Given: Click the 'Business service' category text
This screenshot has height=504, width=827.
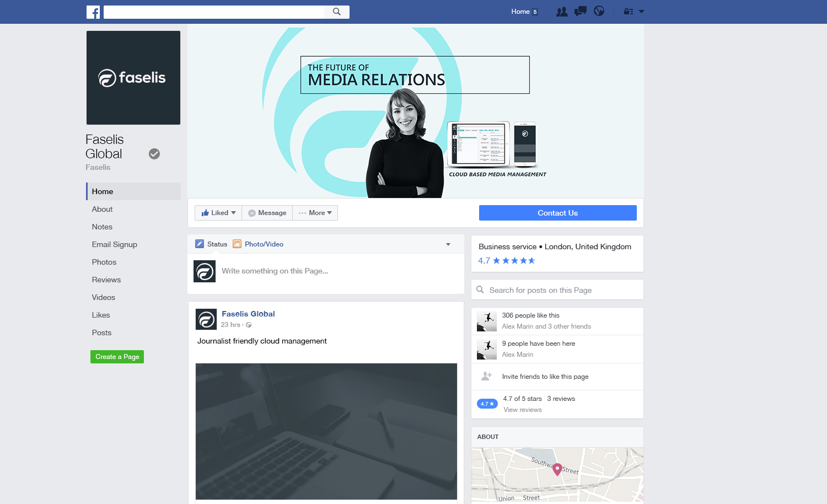Looking at the screenshot, I should click(507, 246).
